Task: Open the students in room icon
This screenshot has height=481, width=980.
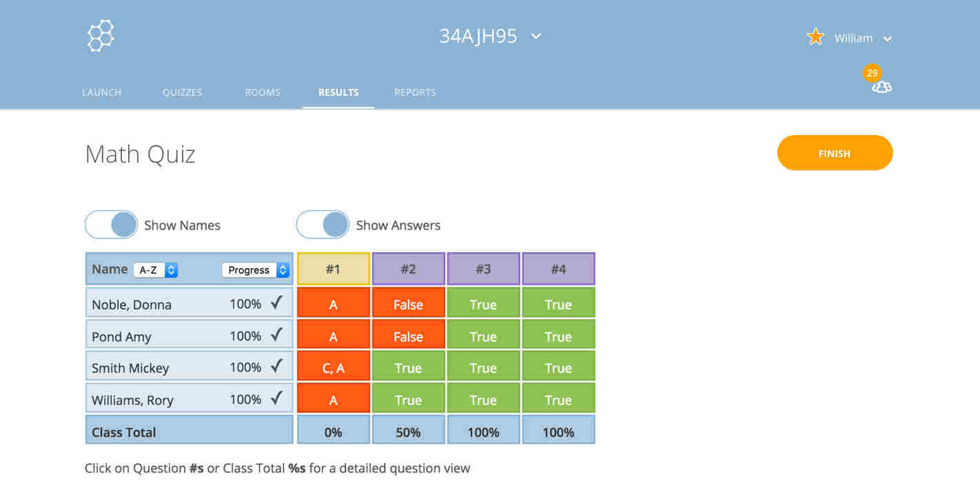Action: [881, 87]
